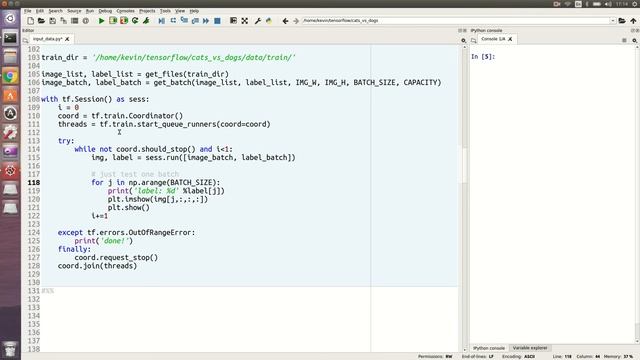Image resolution: width=640 pixels, height=360 pixels.
Task: Open IPython console options gear icon
Action: click(x=635, y=40)
